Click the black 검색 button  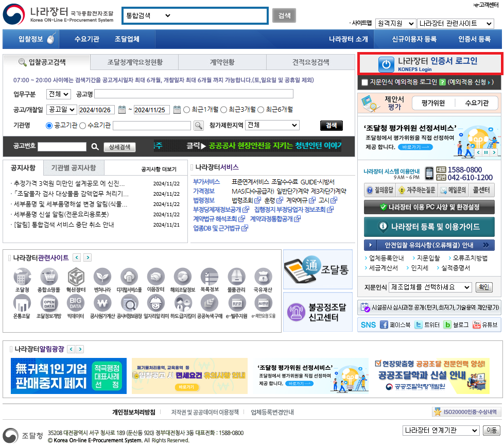coord(332,126)
